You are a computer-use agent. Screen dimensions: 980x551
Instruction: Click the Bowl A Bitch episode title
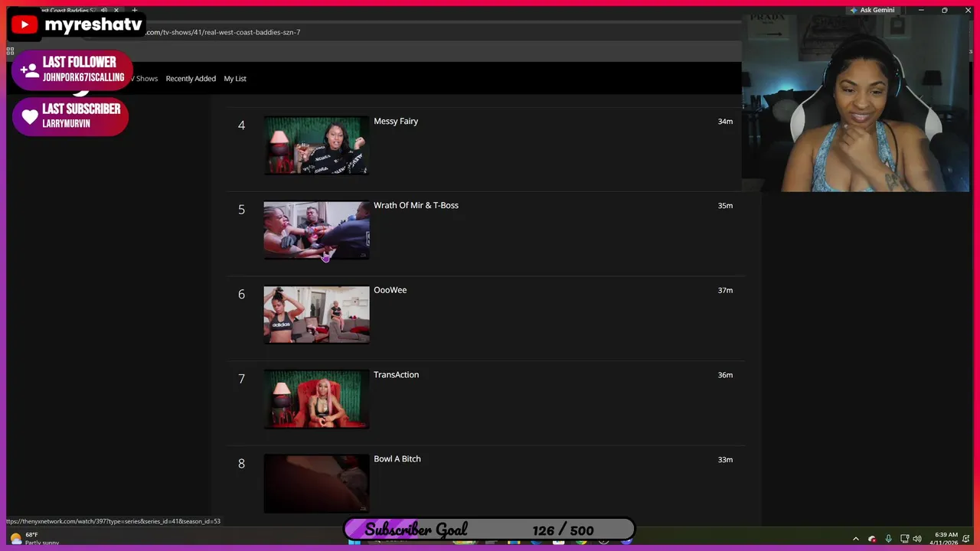click(x=397, y=458)
